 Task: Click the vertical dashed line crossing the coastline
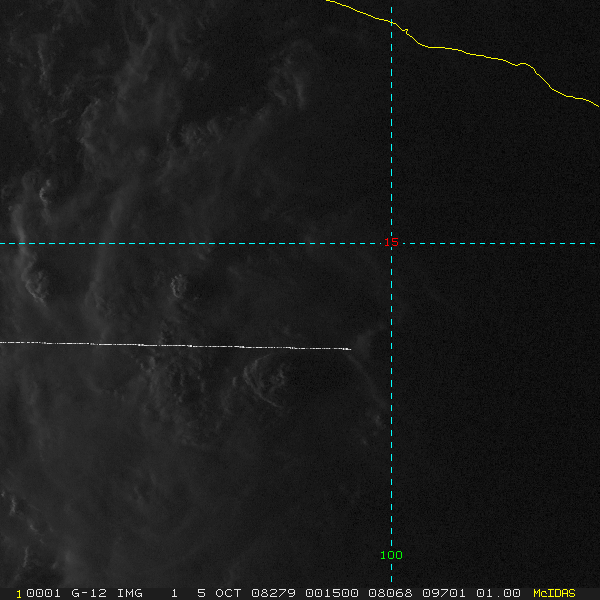tap(391, 22)
